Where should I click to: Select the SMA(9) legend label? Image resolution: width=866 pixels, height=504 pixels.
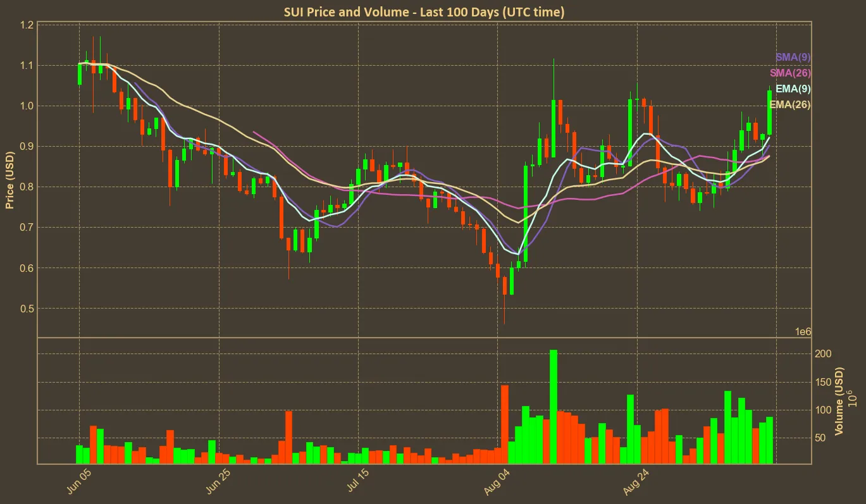pos(793,58)
